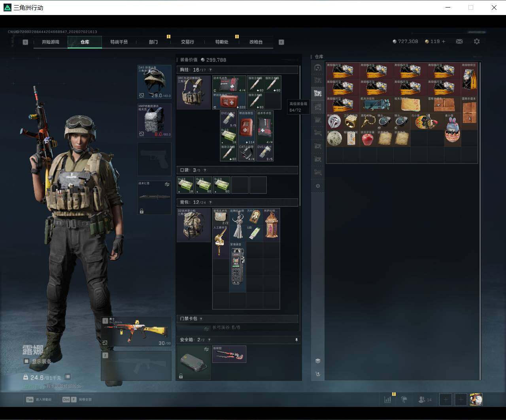Collapse the 胸挂 section header

(237, 70)
